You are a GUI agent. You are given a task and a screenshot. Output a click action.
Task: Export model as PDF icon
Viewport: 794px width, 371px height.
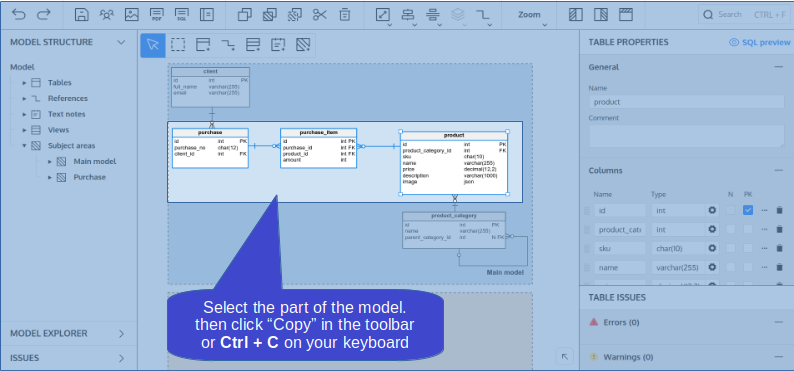pos(156,15)
